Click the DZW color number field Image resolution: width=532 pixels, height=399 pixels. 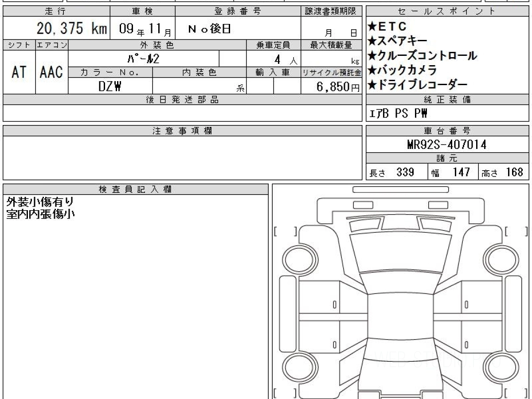(110, 86)
